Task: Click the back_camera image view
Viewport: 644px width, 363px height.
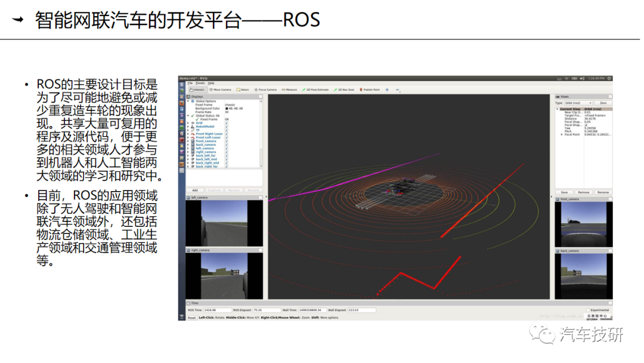Action: click(x=584, y=276)
